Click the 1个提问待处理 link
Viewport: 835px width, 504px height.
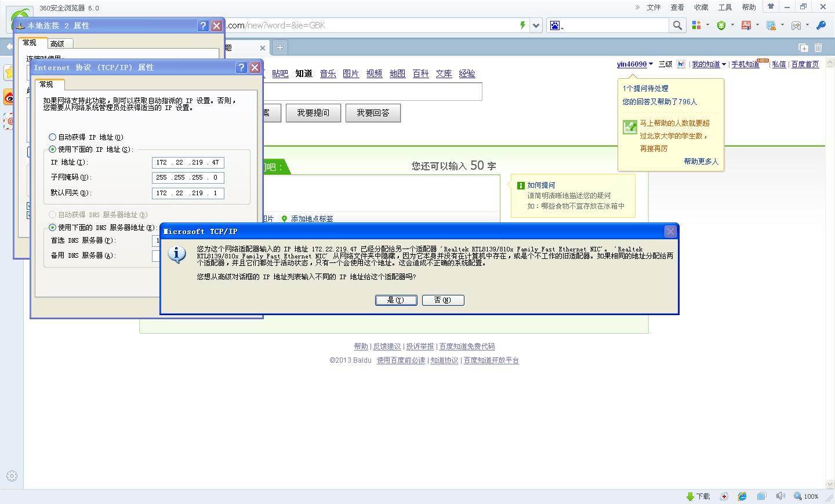pos(645,89)
